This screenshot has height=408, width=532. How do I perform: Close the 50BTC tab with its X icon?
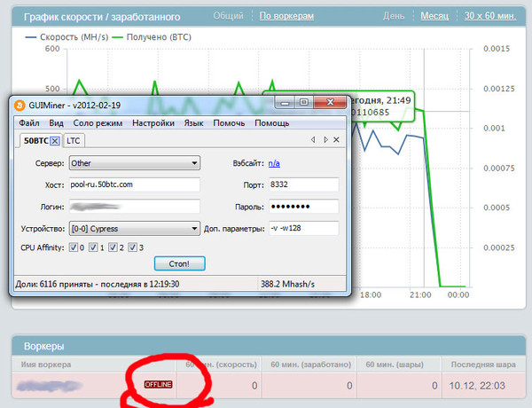pos(55,141)
